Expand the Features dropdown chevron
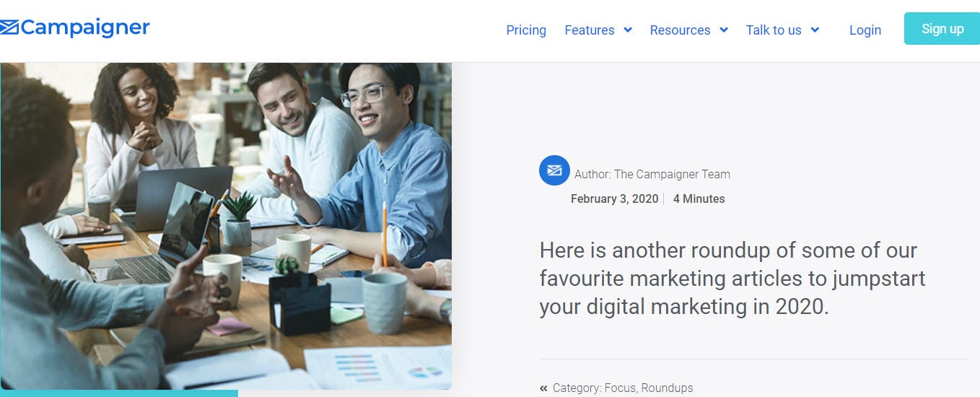The width and height of the screenshot is (980, 397). coord(628,30)
